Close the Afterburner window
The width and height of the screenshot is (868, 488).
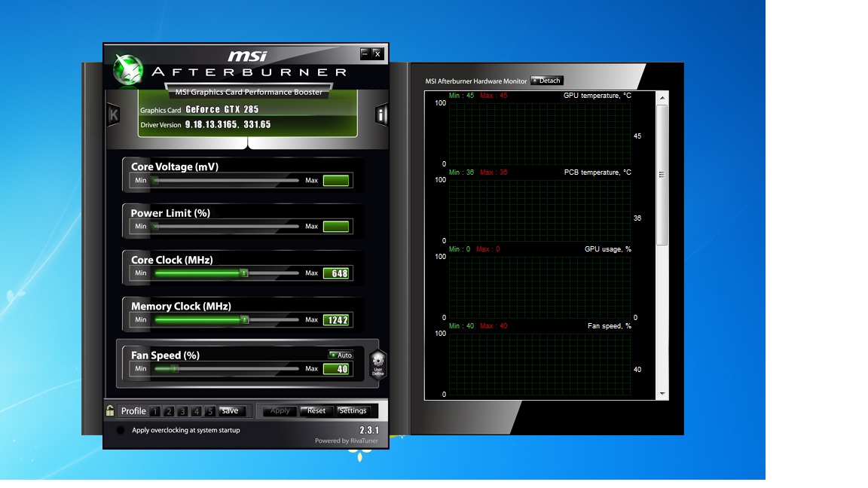pos(377,53)
